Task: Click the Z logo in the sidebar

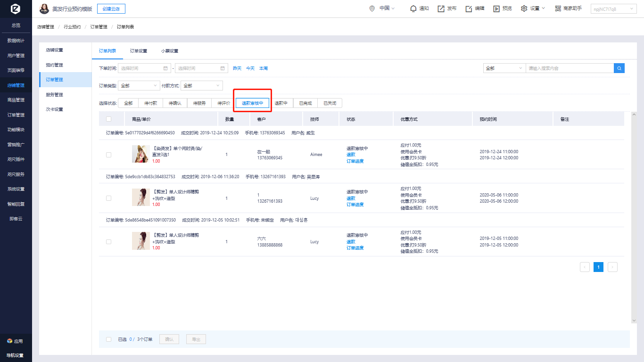Action: 16,9
